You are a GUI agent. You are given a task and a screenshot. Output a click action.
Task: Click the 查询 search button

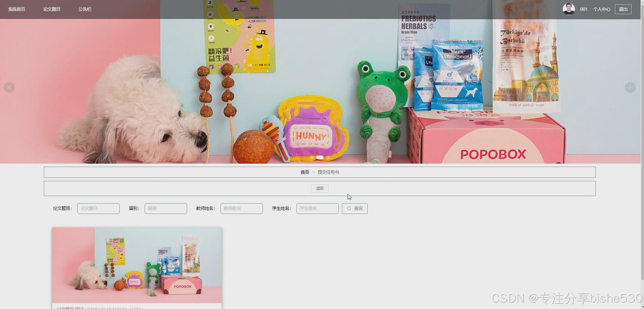(x=355, y=208)
